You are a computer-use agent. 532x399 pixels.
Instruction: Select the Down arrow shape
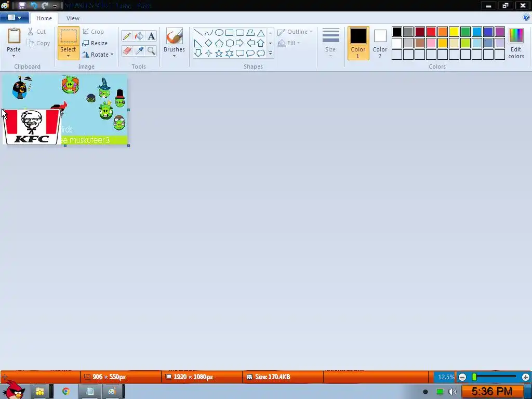click(198, 54)
